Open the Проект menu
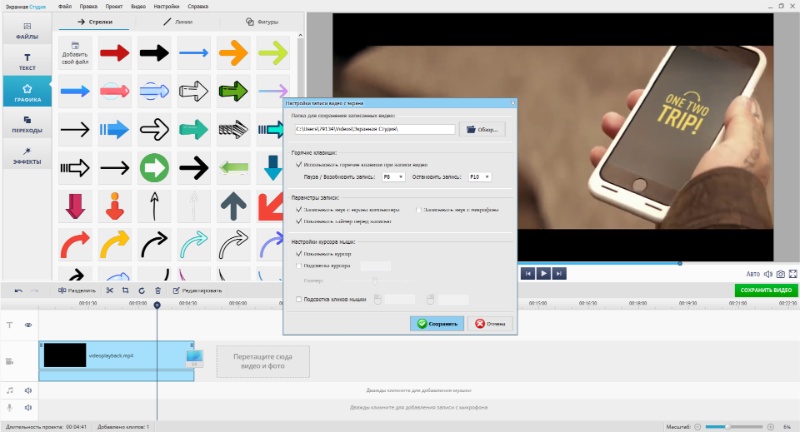The height and width of the screenshot is (432, 800). 114,7
